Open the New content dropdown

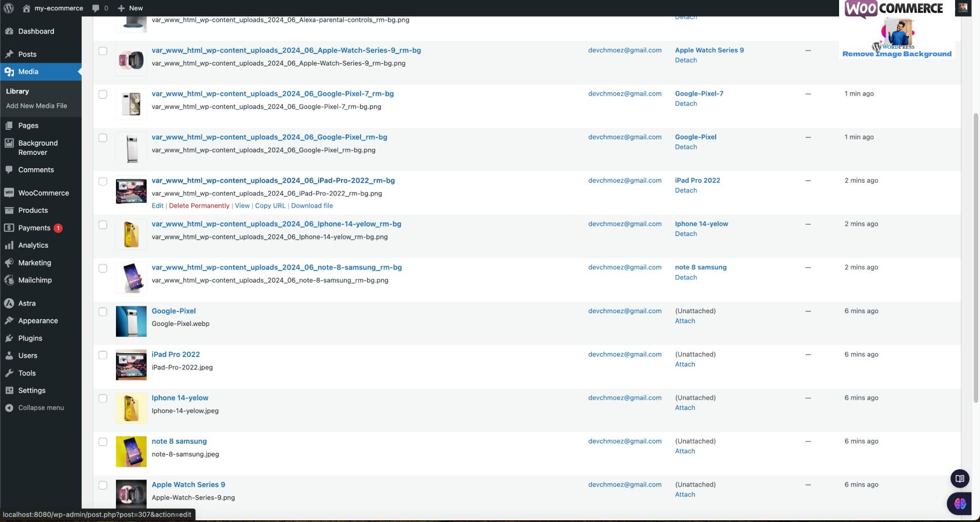coord(130,8)
